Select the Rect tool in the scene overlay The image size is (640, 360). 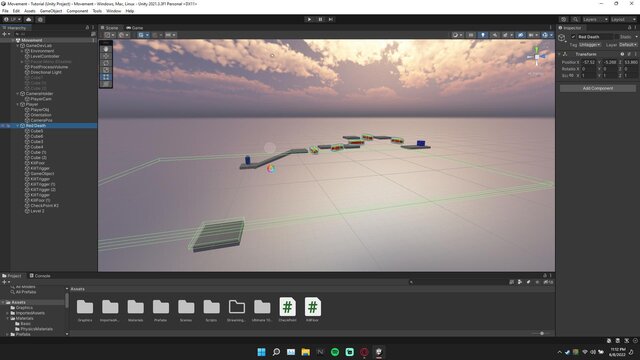click(x=106, y=77)
